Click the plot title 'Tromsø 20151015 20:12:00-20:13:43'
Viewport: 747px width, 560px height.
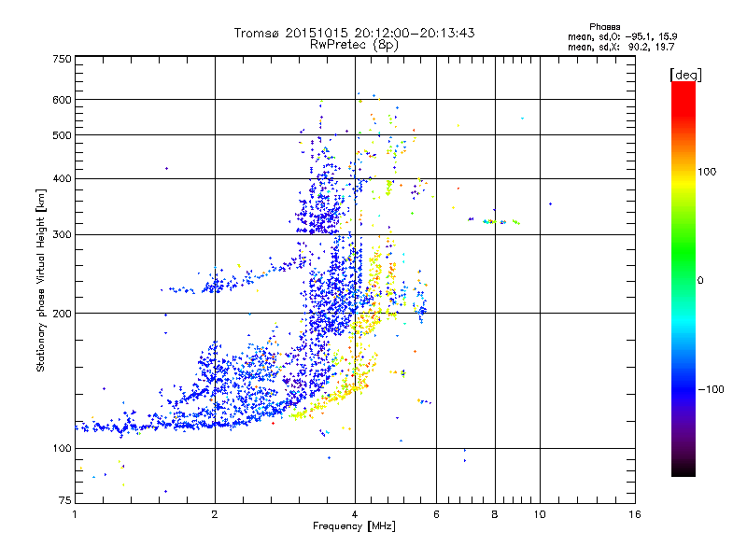click(x=354, y=33)
